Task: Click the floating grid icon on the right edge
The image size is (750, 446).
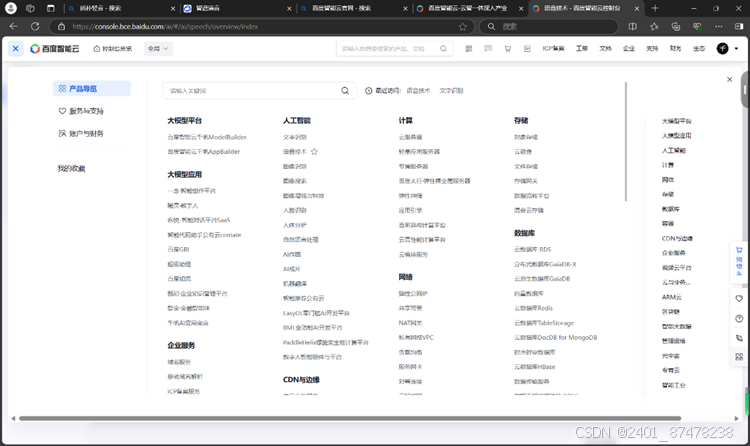Action: click(x=739, y=357)
